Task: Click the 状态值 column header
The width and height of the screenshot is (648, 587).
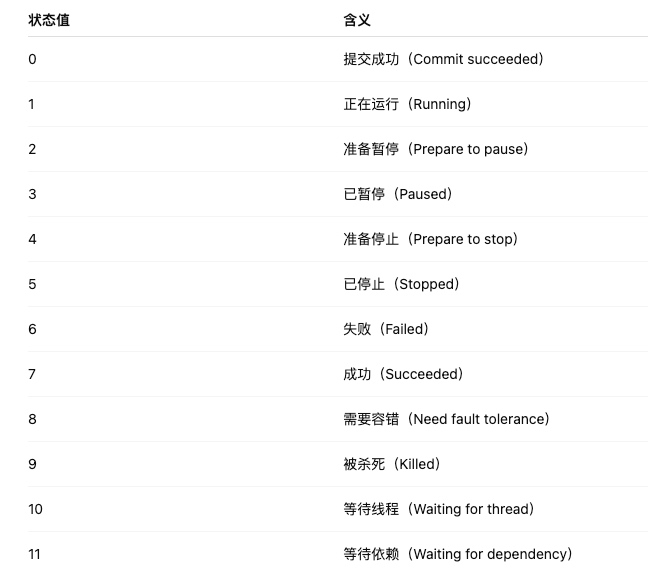Action: 49,20
